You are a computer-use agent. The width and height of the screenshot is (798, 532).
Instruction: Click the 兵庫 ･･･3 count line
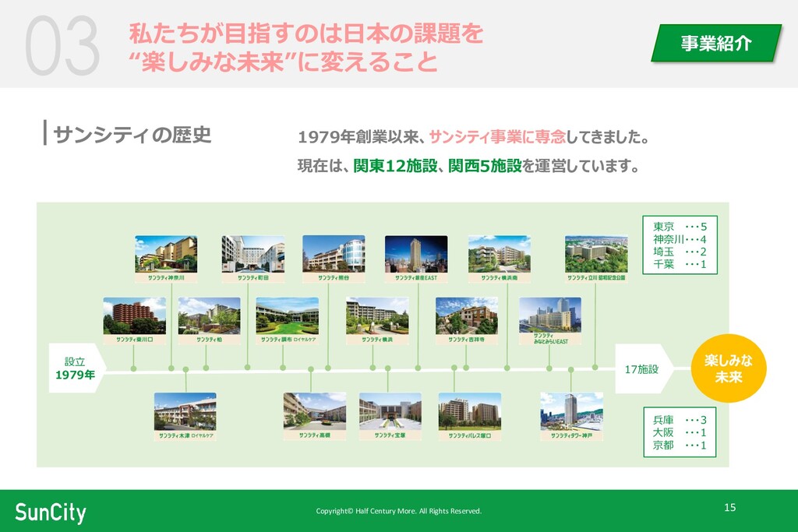click(680, 420)
